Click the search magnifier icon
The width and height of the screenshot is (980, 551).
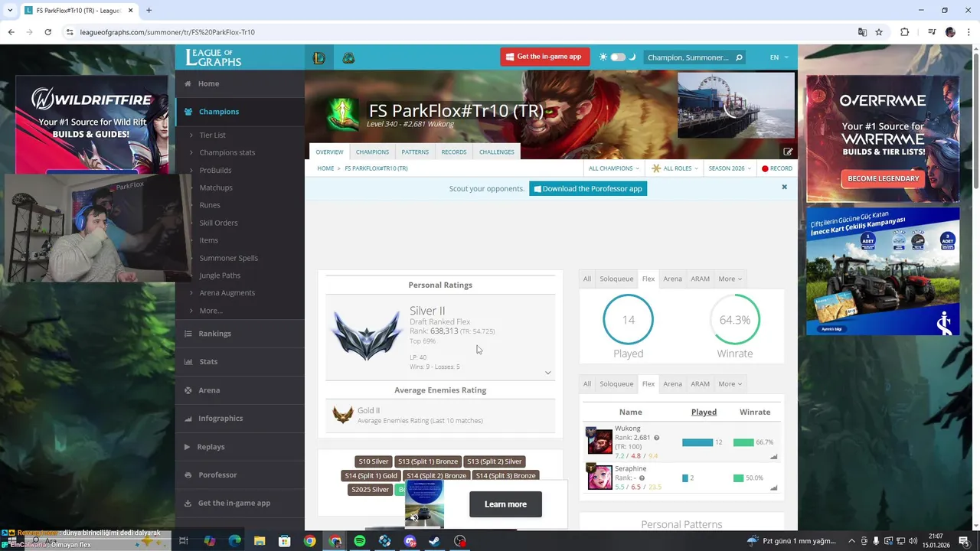point(739,57)
